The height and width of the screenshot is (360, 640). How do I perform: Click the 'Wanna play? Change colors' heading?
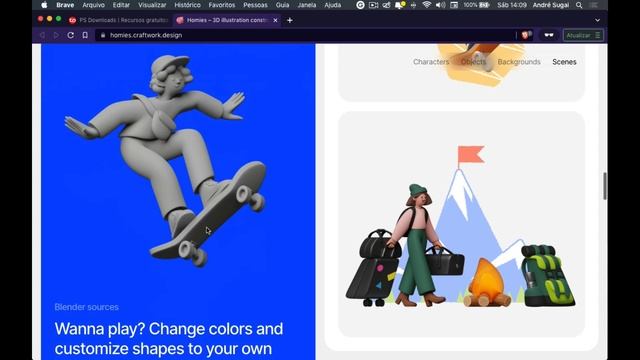[x=169, y=339]
